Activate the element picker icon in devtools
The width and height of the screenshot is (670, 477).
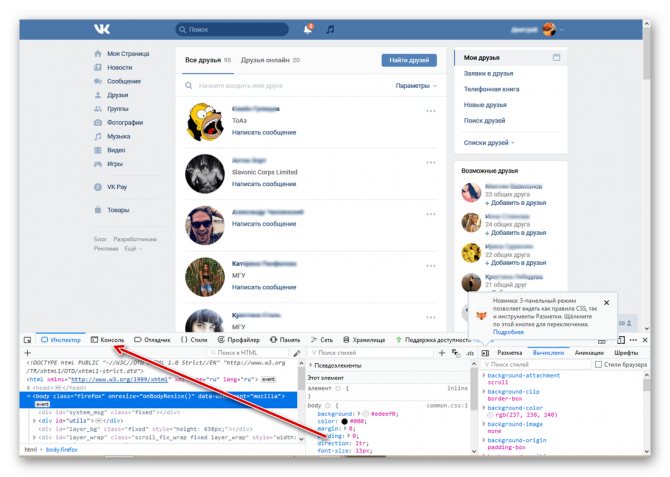(x=28, y=340)
